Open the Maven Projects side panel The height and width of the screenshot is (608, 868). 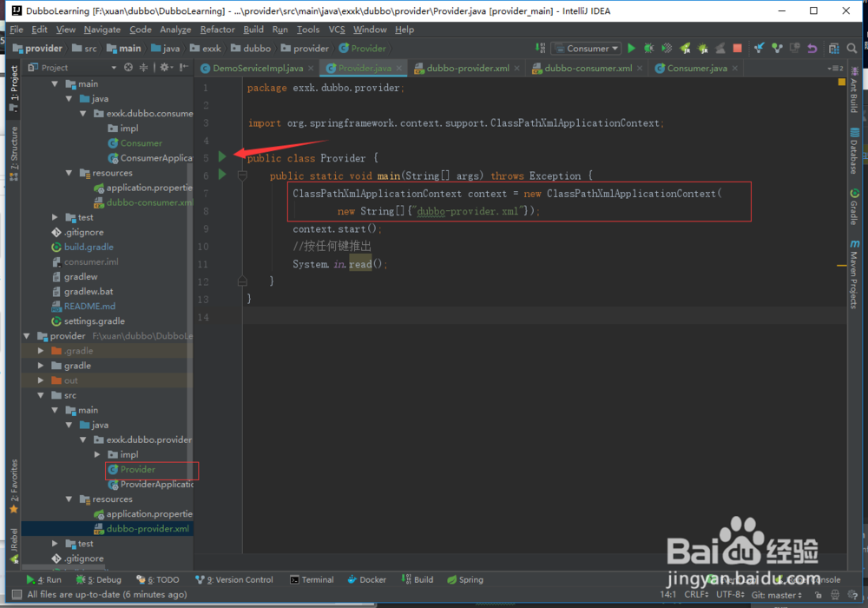[854, 274]
